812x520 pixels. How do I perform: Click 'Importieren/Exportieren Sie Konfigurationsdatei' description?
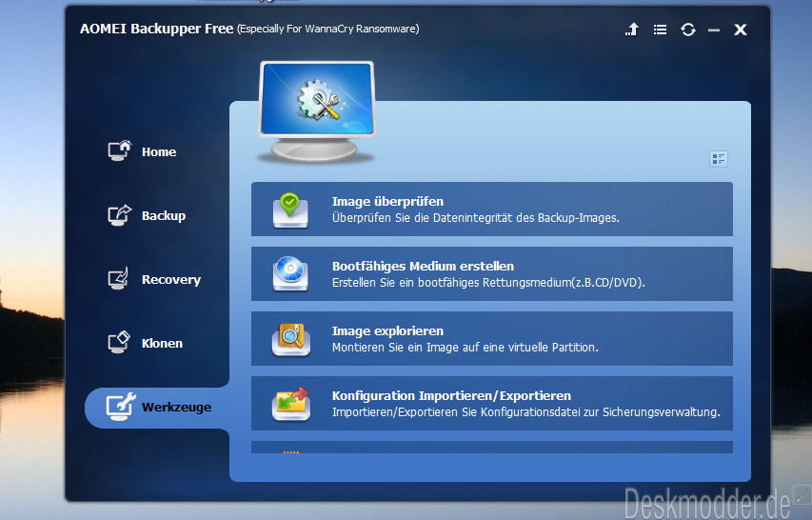click(526, 412)
